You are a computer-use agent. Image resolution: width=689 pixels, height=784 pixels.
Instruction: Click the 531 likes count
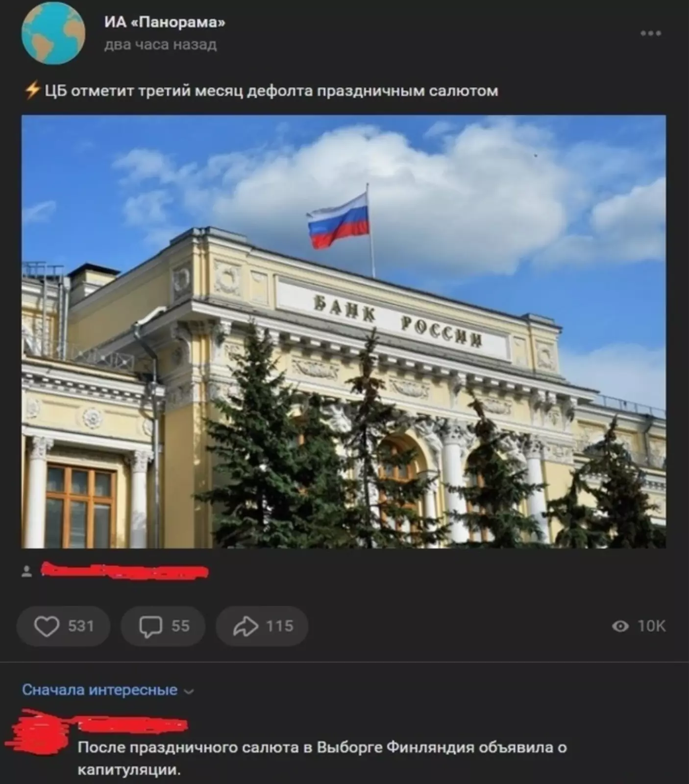pyautogui.click(x=81, y=626)
